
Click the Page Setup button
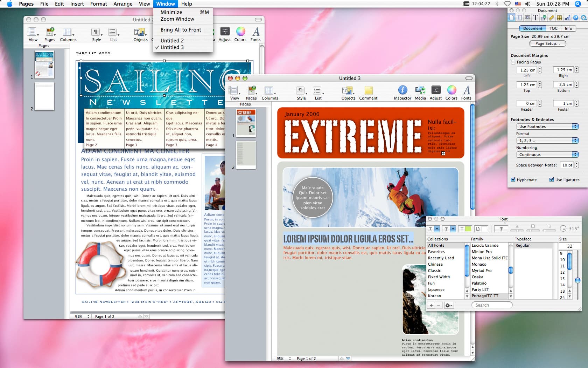(x=547, y=43)
